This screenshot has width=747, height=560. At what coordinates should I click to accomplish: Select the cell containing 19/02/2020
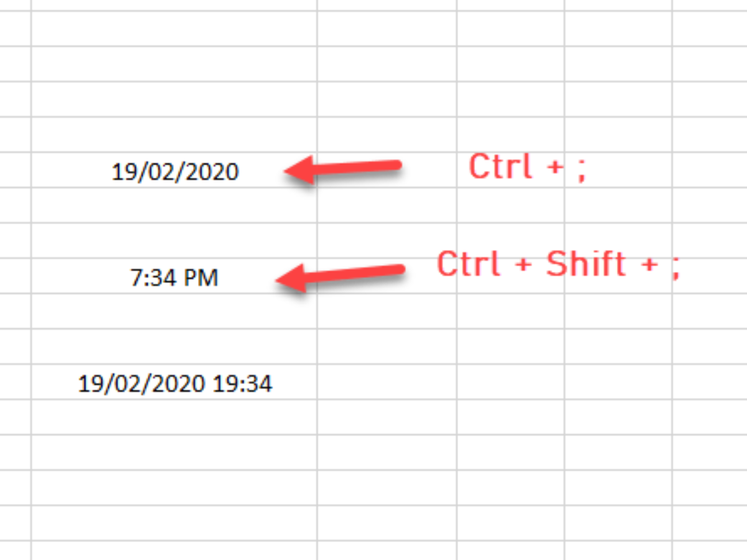tap(174, 169)
